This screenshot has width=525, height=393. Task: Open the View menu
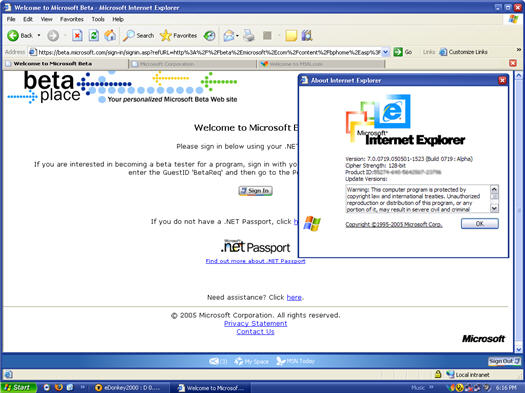coord(47,19)
